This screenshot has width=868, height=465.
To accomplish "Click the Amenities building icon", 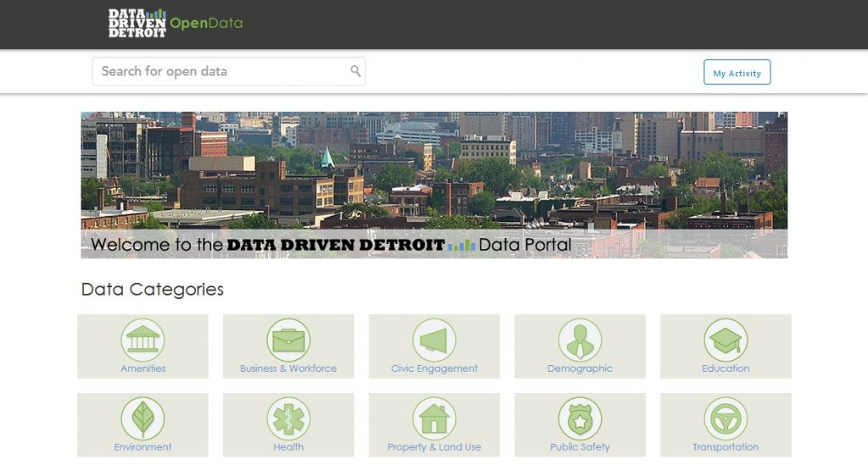I will [x=142, y=340].
